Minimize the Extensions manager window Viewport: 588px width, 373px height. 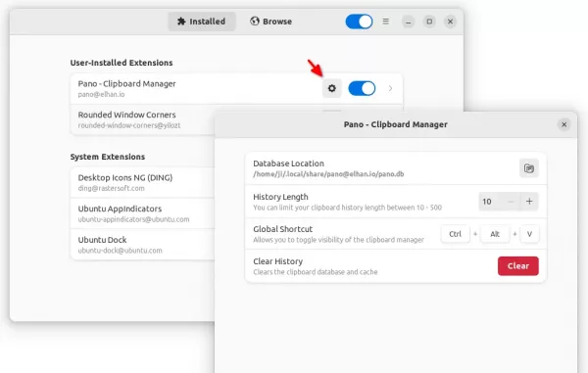pos(409,22)
